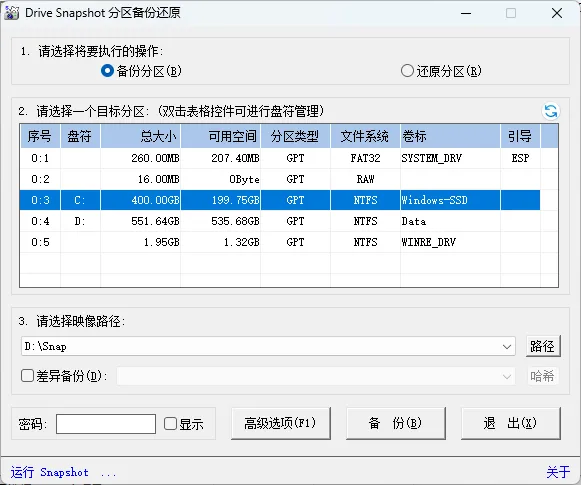Click the 引导 column header
This screenshot has width=581, height=485.
[x=520, y=136]
